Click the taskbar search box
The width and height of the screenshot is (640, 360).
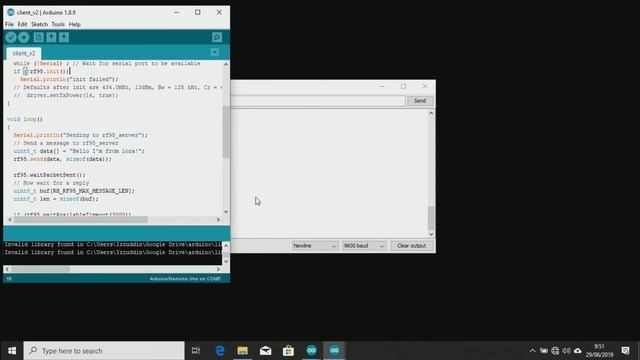point(104,351)
